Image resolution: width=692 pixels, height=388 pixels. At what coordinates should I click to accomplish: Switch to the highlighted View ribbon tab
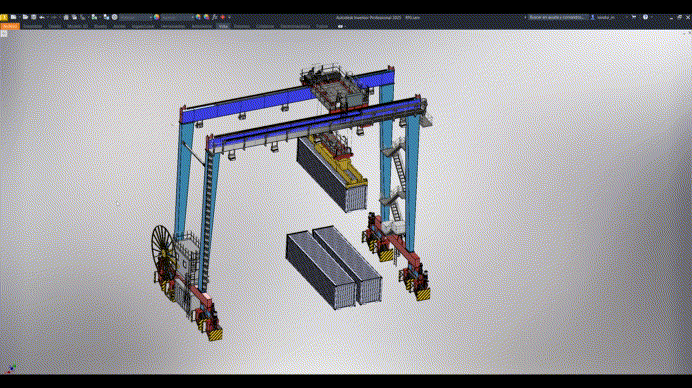pyautogui.click(x=223, y=26)
